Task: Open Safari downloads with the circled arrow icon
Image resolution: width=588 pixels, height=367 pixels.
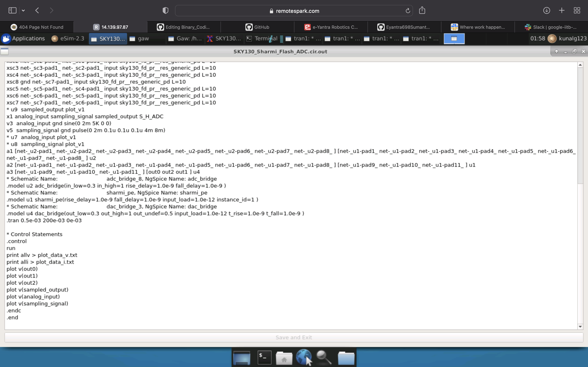Action: pos(547,10)
